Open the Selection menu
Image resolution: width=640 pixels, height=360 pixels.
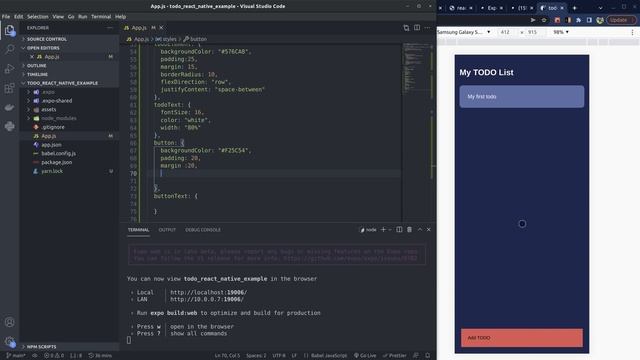tap(38, 17)
